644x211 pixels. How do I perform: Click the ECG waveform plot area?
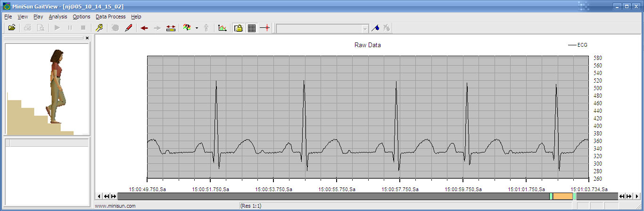click(x=368, y=117)
